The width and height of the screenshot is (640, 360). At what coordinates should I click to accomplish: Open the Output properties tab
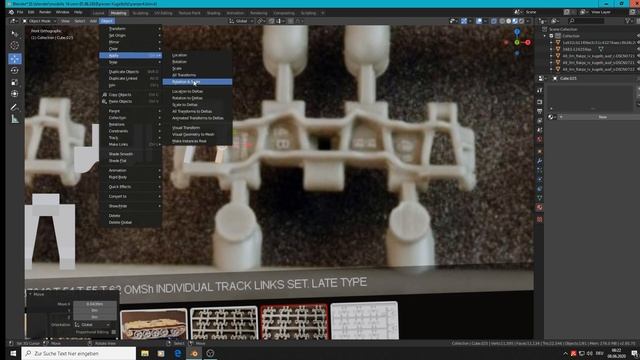point(540,111)
